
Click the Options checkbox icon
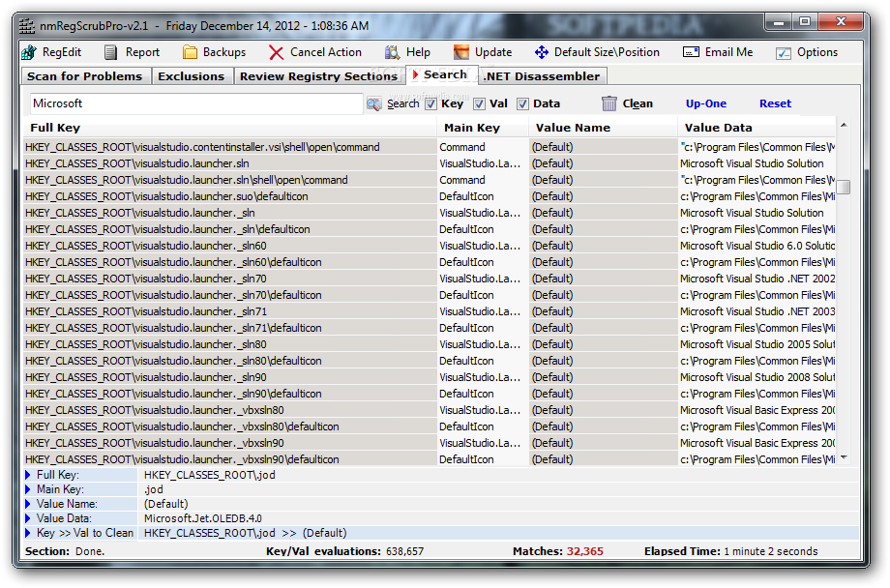pos(784,53)
